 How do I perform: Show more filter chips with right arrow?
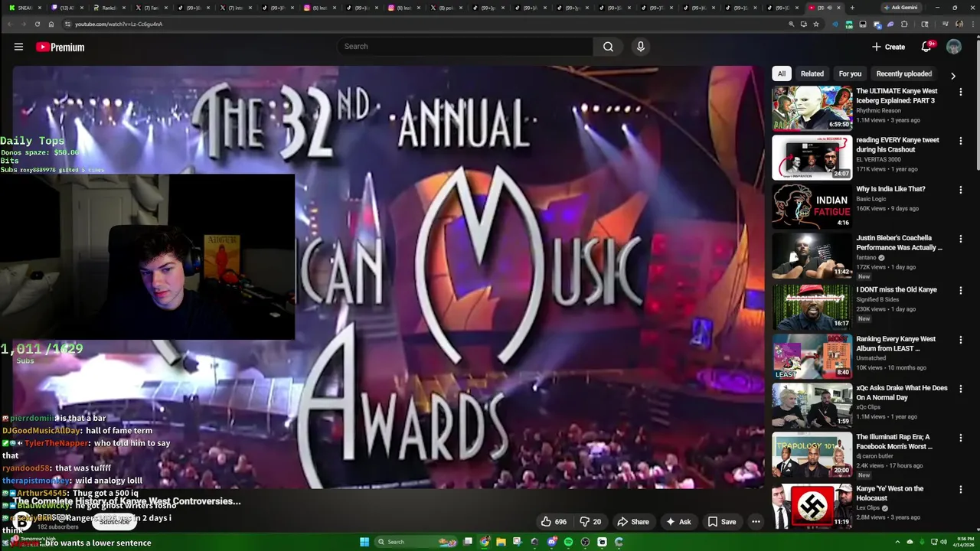point(952,76)
